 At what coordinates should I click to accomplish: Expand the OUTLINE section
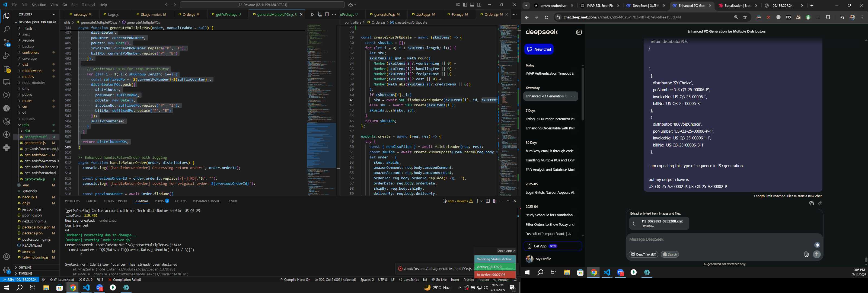(36, 268)
